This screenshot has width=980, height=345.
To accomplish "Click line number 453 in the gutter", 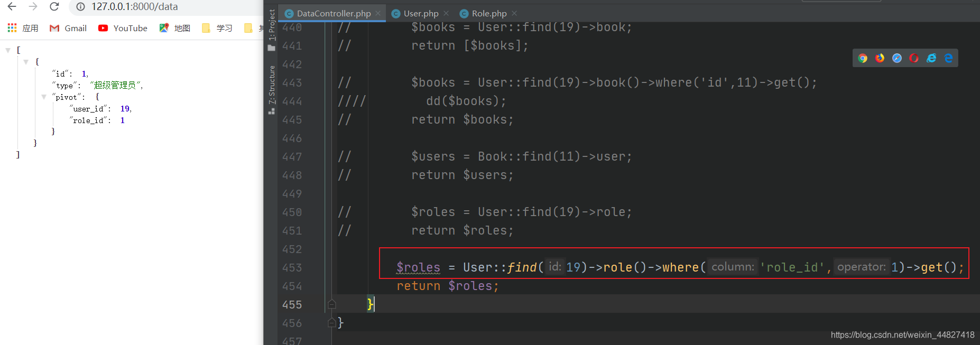I will pyautogui.click(x=292, y=267).
